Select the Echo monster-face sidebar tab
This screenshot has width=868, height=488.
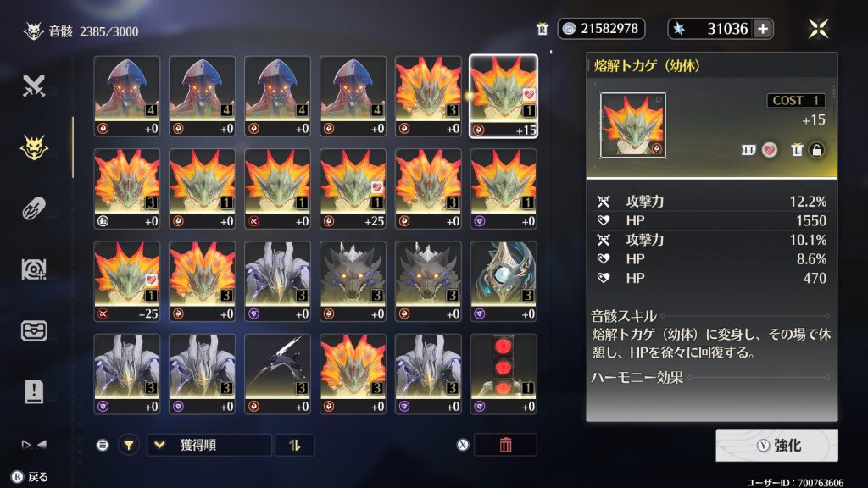(x=34, y=147)
